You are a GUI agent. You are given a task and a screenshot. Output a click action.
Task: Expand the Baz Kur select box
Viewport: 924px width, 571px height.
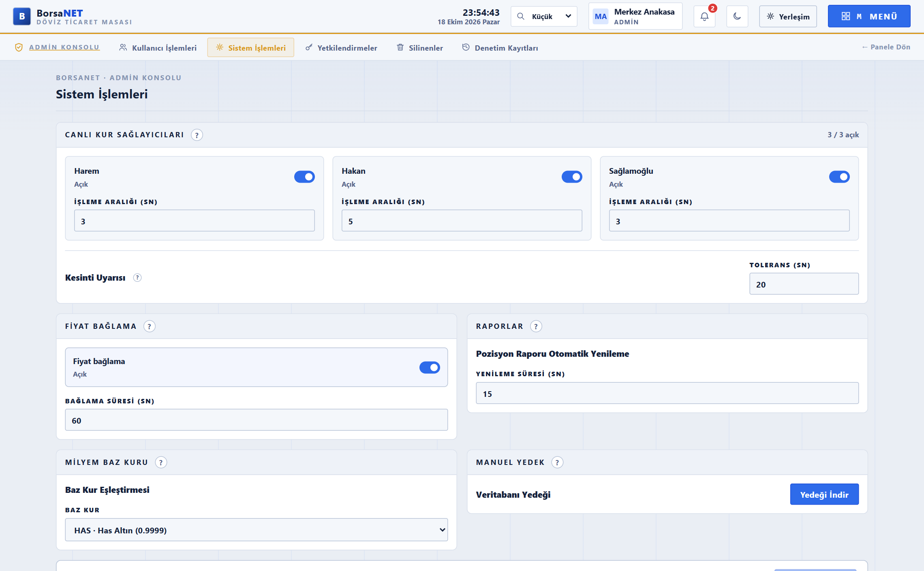click(257, 530)
